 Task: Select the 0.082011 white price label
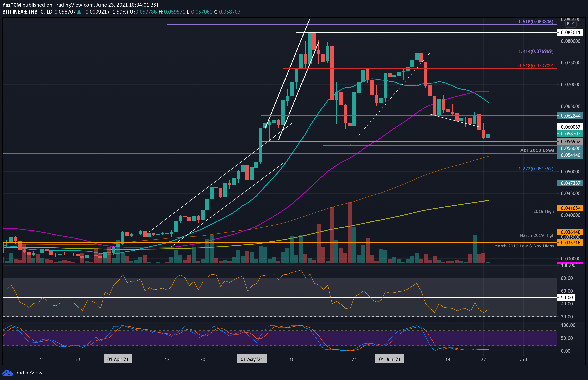570,33
